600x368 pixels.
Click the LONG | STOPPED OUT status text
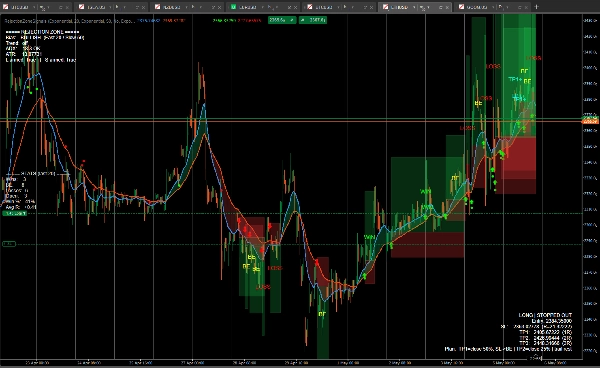[x=545, y=315]
